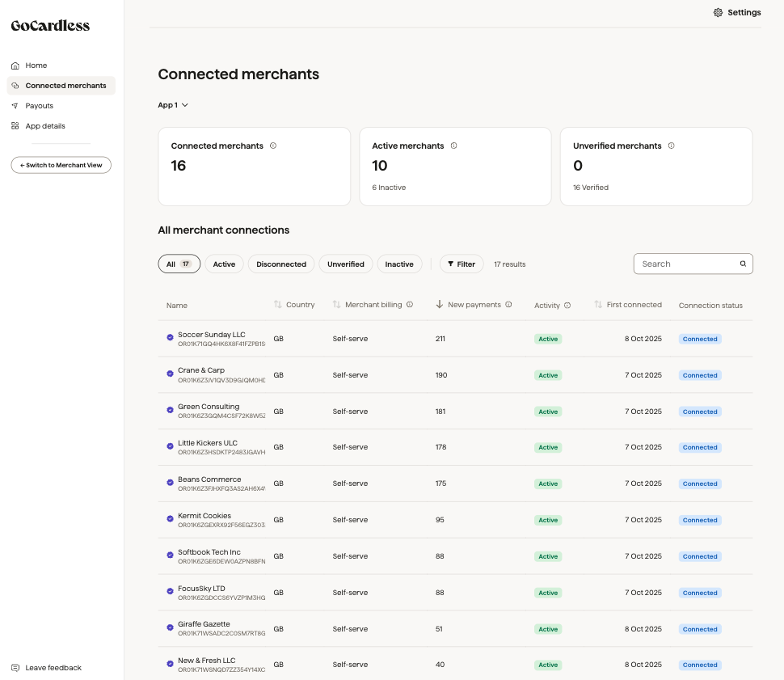This screenshot has height=680, width=784.
Task: Click the Leave feedback chat icon
Action: 15,668
